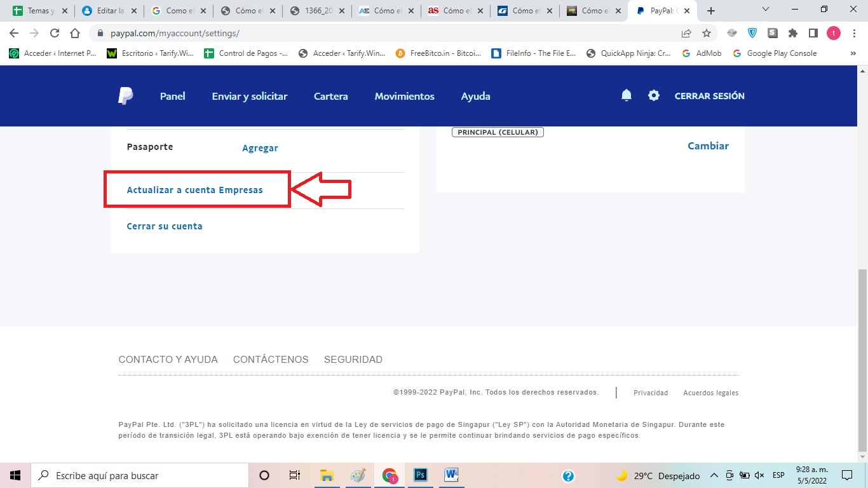Click Cerrar su cuenta link
This screenshot has width=868, height=488.
pos(165,226)
